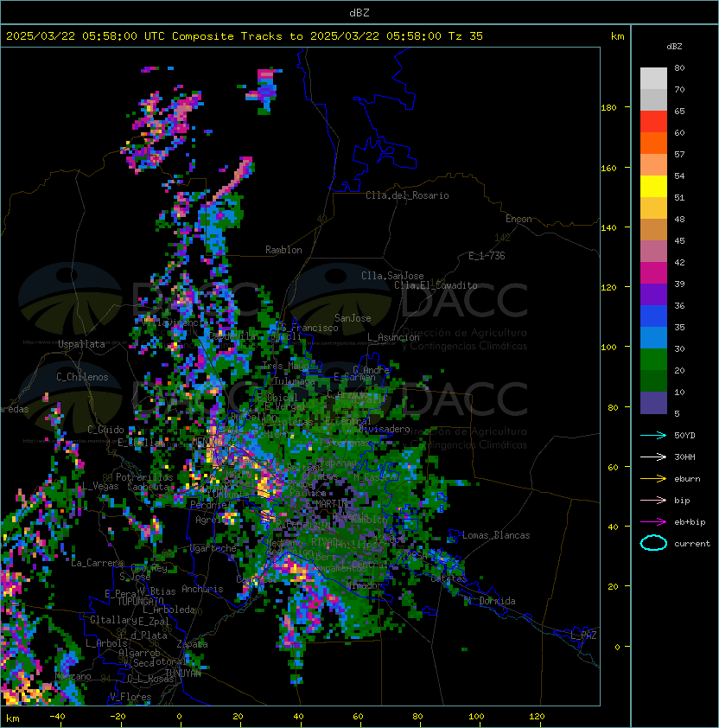The width and height of the screenshot is (719, 728).
Task: Click the SanJose place label
Action: (x=353, y=318)
